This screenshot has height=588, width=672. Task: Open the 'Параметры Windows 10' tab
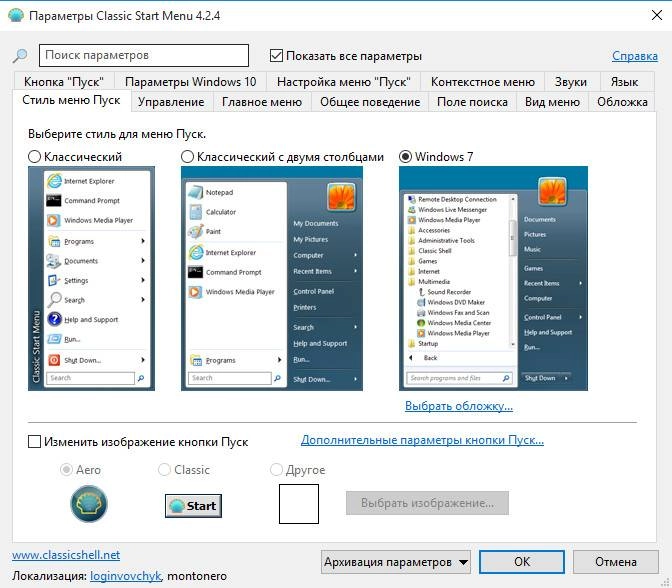(x=191, y=81)
